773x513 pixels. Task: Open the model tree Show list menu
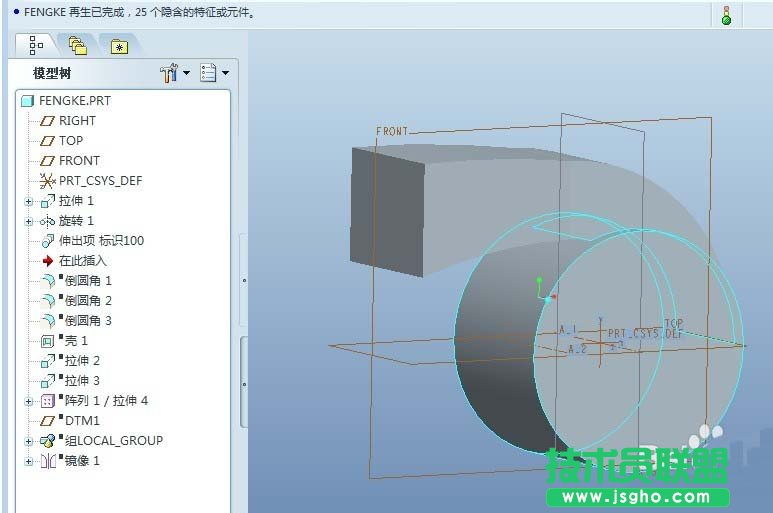tap(208, 73)
